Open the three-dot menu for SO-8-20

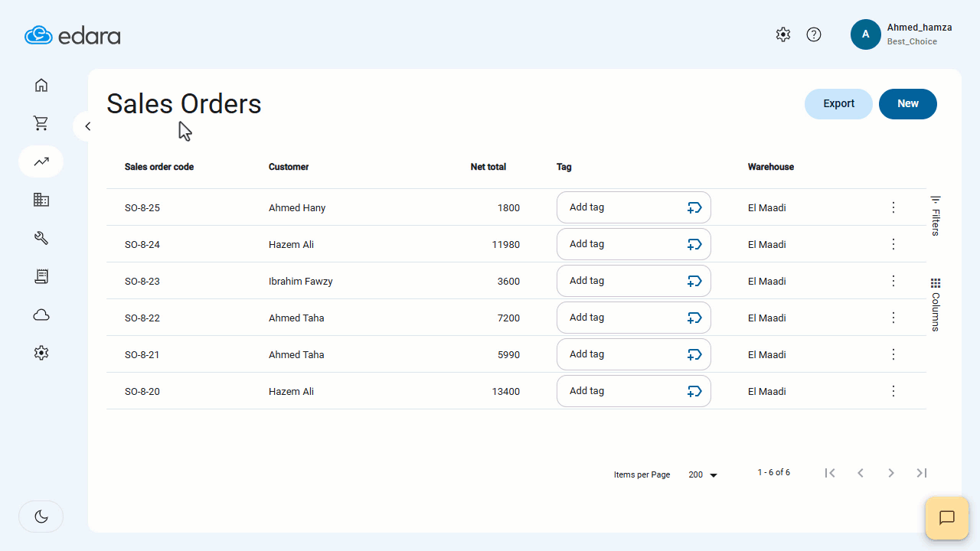coord(893,391)
